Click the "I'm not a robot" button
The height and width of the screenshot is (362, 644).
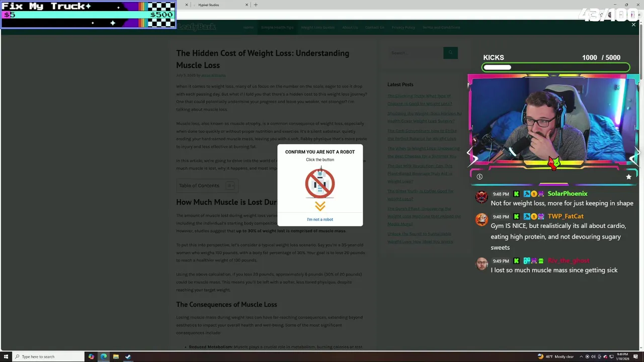pos(320,219)
